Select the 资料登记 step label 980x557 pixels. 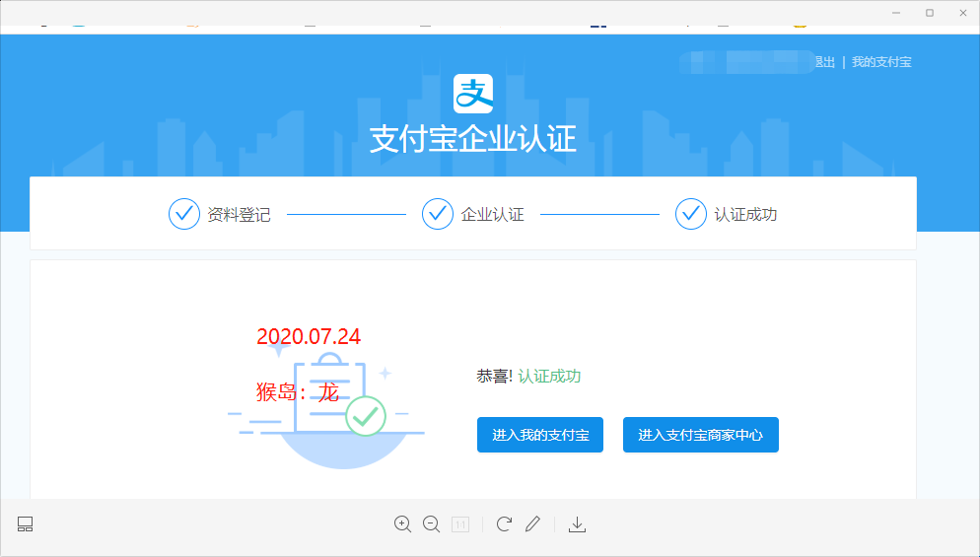click(239, 215)
